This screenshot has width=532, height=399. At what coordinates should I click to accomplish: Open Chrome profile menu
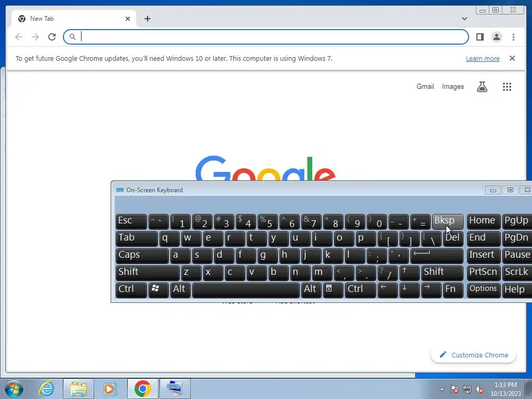click(497, 37)
